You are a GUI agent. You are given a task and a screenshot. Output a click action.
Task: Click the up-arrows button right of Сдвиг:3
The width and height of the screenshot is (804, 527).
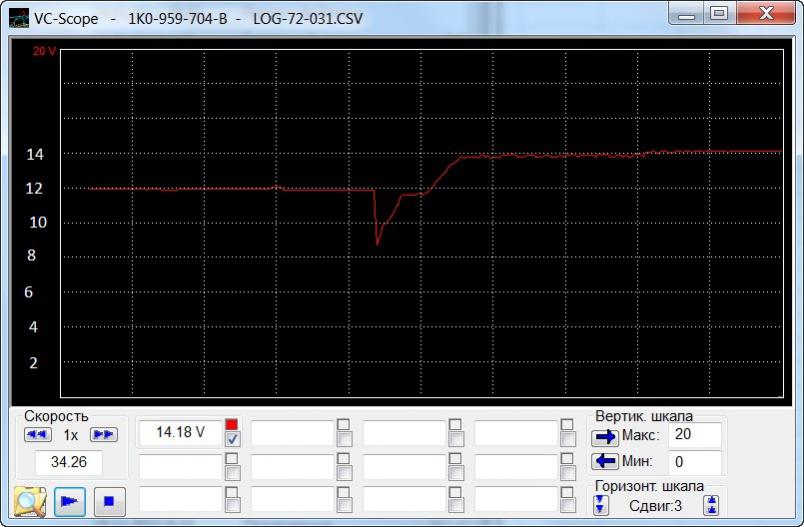click(x=712, y=505)
